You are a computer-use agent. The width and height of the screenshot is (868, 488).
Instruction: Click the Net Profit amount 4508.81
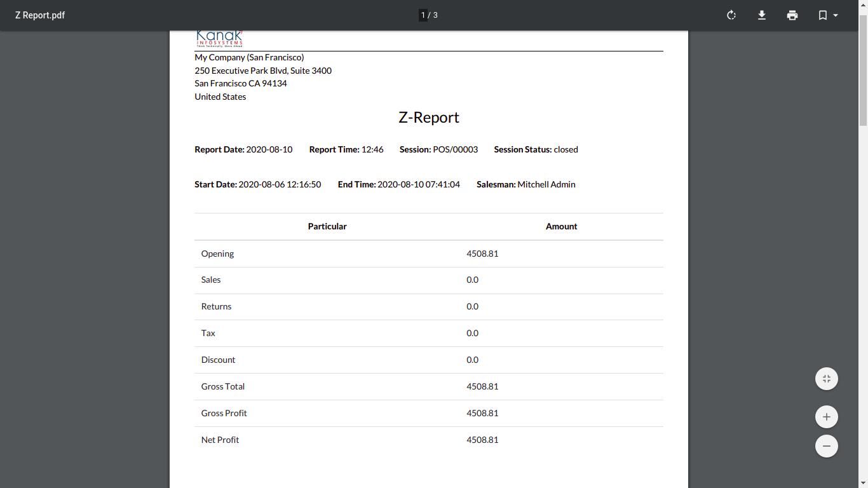pyautogui.click(x=482, y=440)
